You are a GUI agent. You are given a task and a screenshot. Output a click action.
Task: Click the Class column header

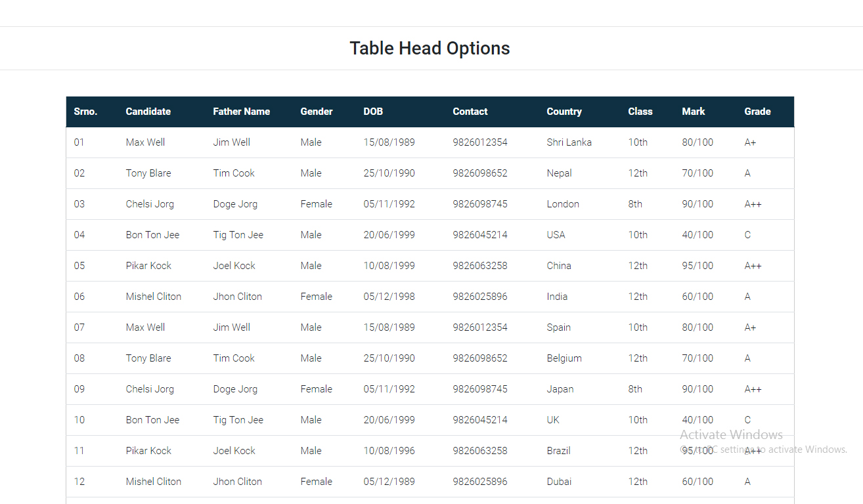(x=640, y=112)
